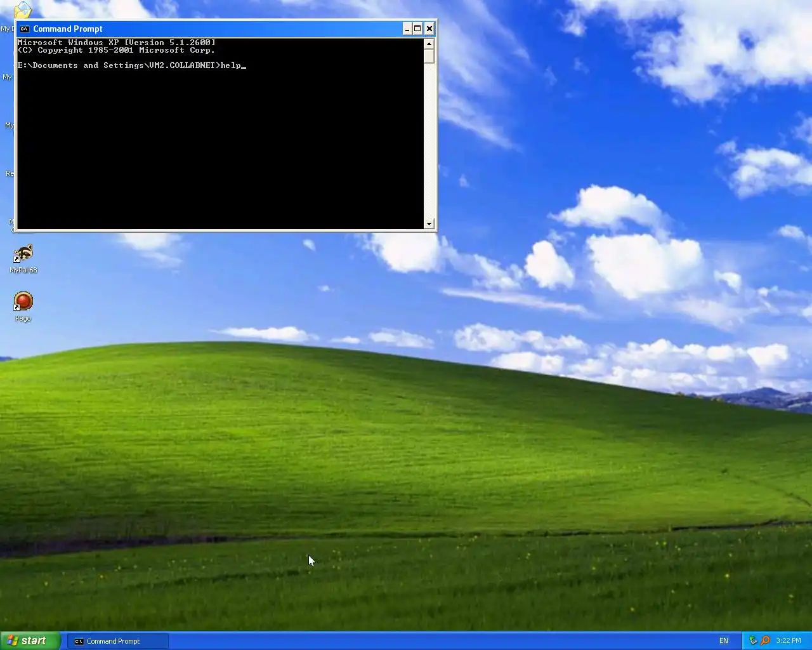Open the Start menu

click(x=30, y=640)
